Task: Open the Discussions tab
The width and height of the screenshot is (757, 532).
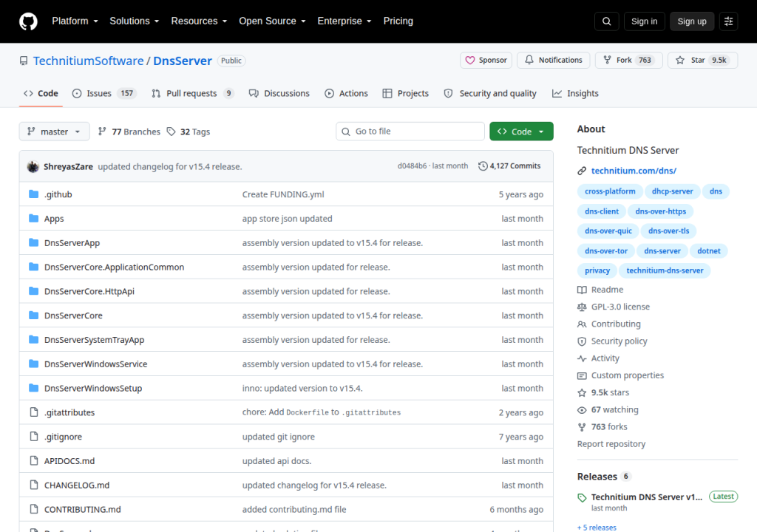Action: click(279, 93)
